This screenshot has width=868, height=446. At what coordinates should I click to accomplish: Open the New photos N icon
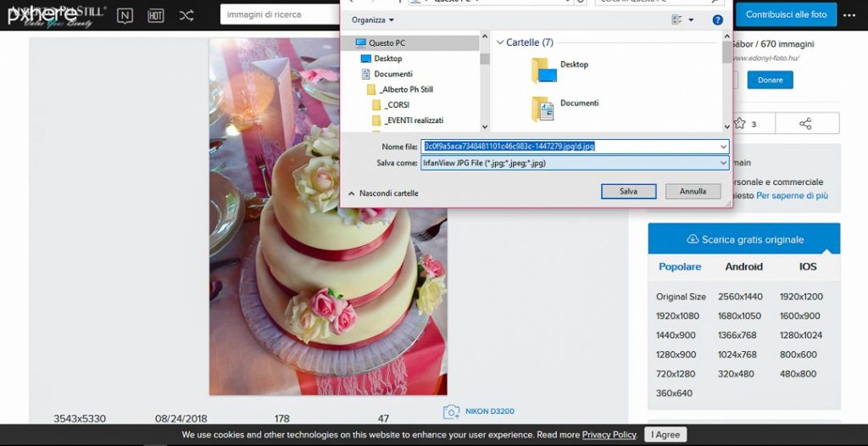click(125, 15)
